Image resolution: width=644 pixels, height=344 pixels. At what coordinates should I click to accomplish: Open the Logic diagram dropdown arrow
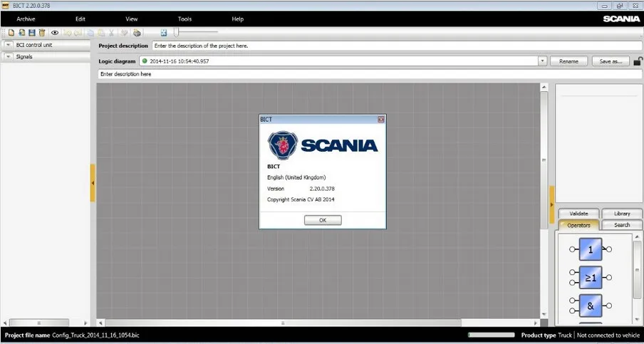click(x=543, y=61)
